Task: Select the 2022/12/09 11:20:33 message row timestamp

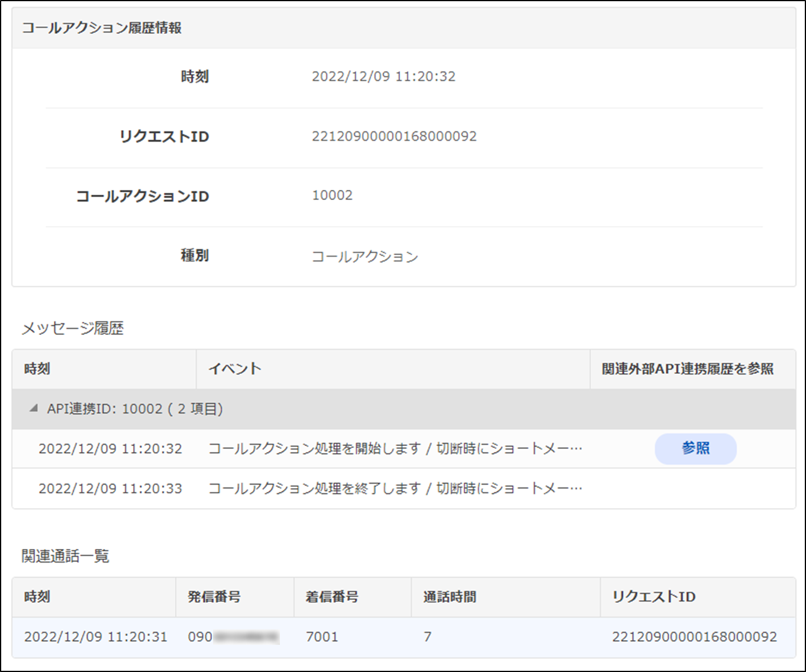Action: coord(110,488)
